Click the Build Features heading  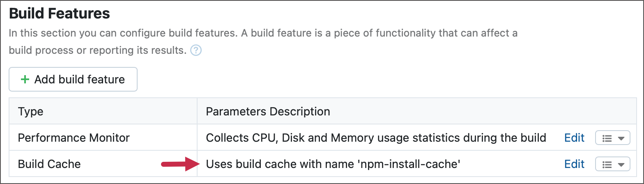pos(60,14)
